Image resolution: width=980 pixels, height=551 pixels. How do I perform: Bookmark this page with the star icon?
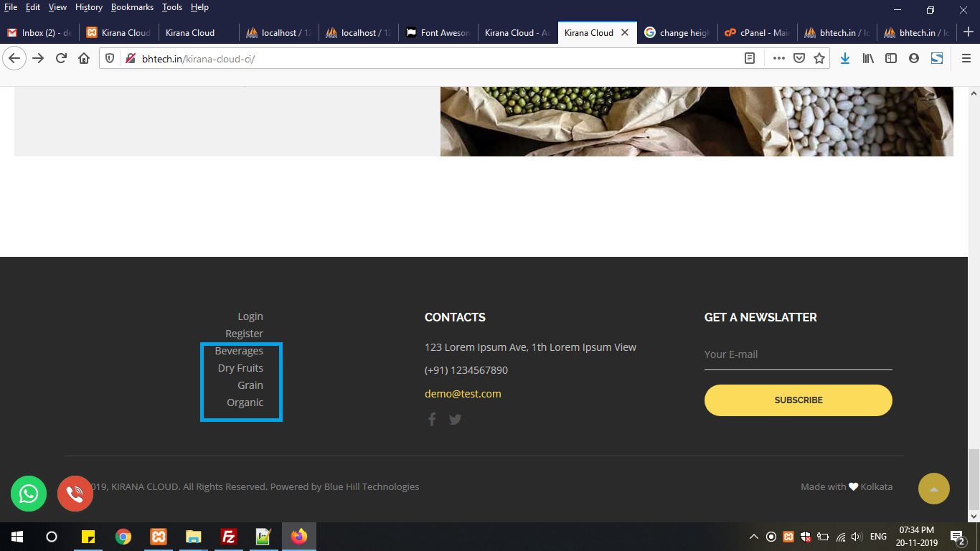[x=819, y=58]
